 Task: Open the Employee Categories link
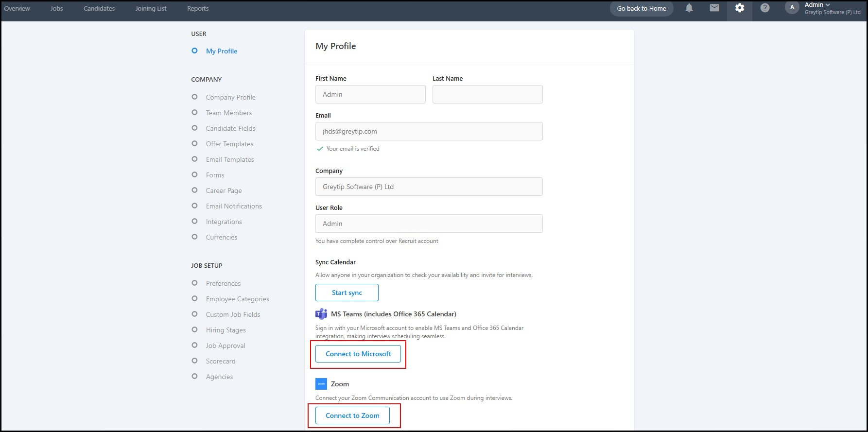coord(238,299)
